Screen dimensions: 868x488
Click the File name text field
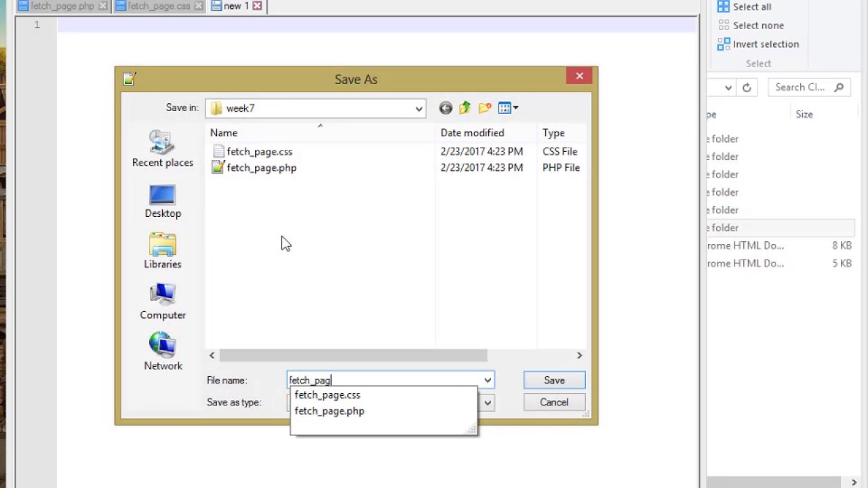[384, 380]
